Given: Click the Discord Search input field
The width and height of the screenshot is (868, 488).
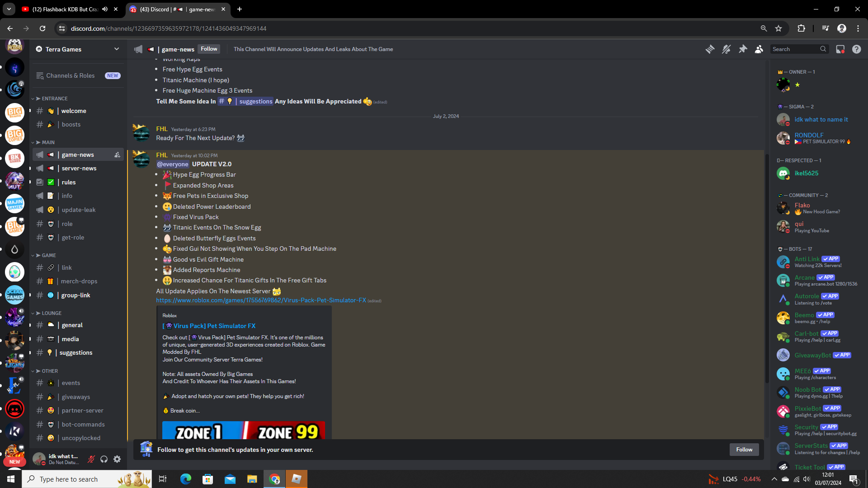Looking at the screenshot, I should pos(795,49).
